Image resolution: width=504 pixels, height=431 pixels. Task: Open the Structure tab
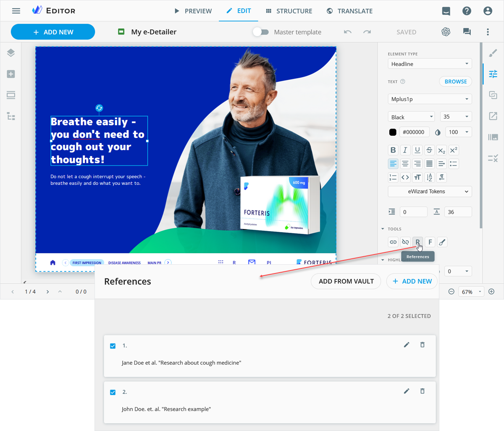point(289,11)
